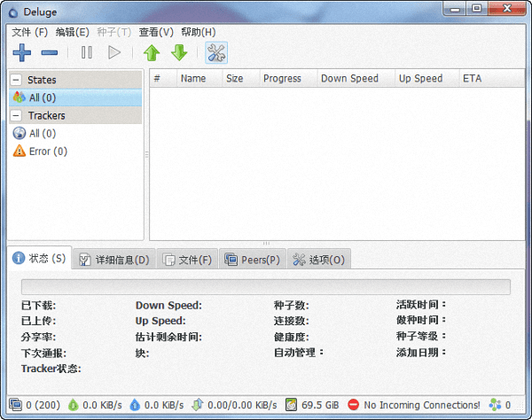This screenshot has width=532, height=420.
Task: Collapse the Trackers section
Action: [16, 115]
